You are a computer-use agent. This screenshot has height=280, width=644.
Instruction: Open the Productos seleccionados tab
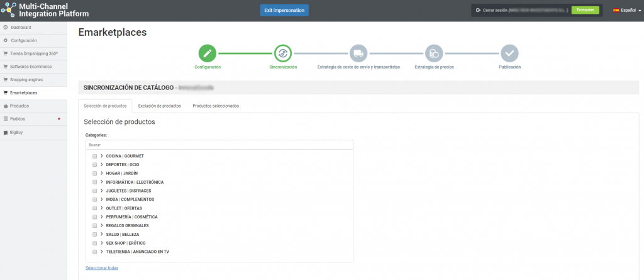[x=216, y=106]
